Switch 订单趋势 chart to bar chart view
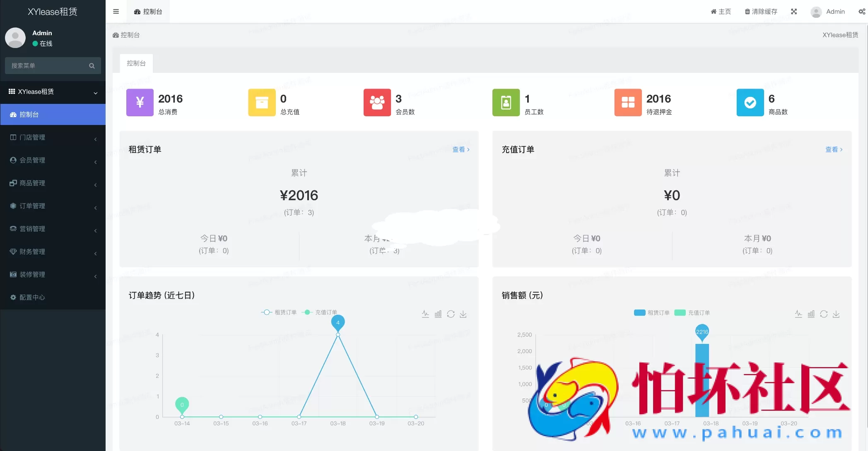This screenshot has width=868, height=451. click(438, 314)
